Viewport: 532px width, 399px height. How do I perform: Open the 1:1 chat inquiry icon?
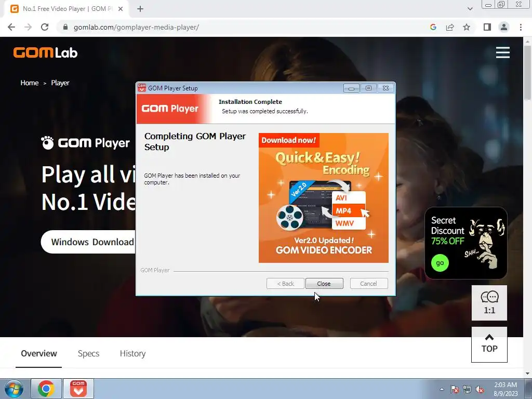[x=489, y=302]
